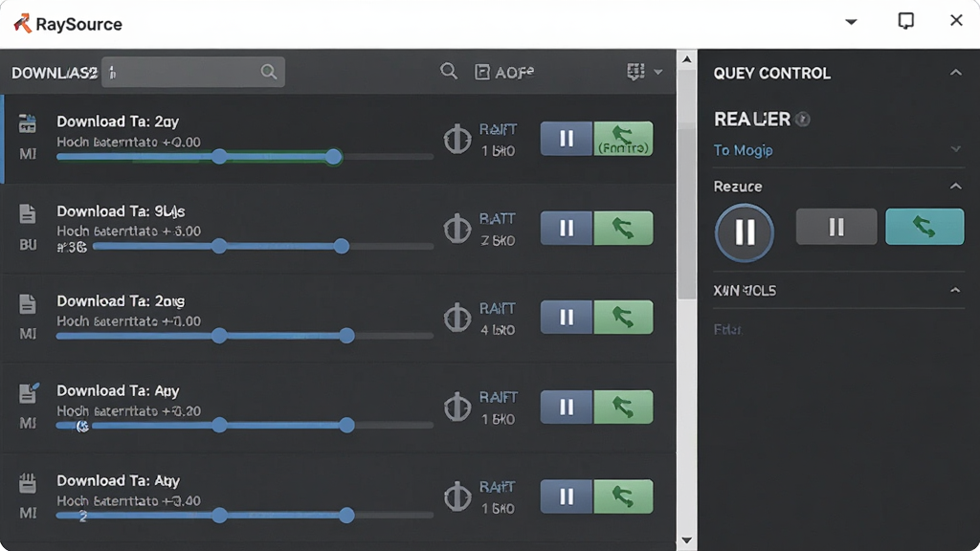Click green arrow button for Download Ta: 9Ljs
The width and height of the screenshot is (980, 551).
click(x=623, y=228)
